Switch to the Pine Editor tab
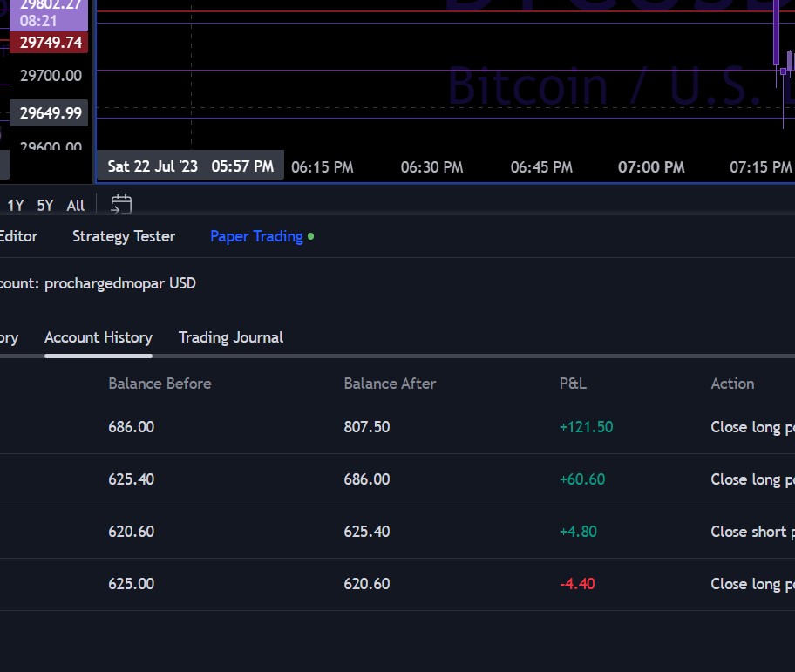This screenshot has height=672, width=795. tap(17, 236)
